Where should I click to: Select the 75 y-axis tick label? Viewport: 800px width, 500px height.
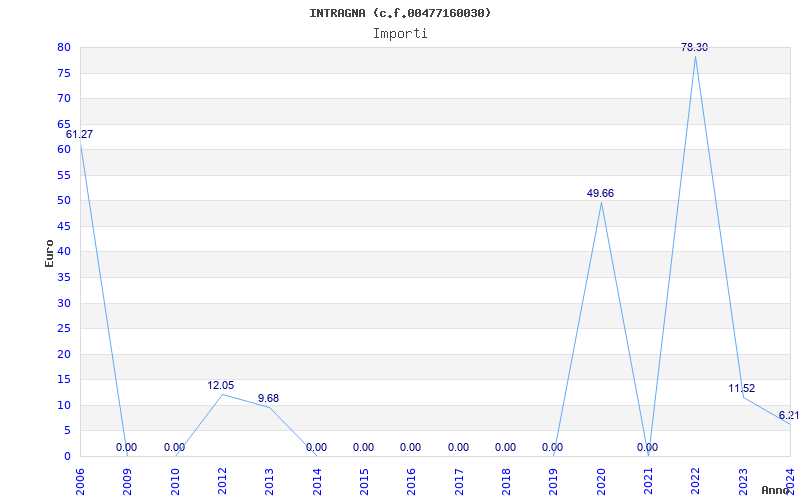click(64, 73)
